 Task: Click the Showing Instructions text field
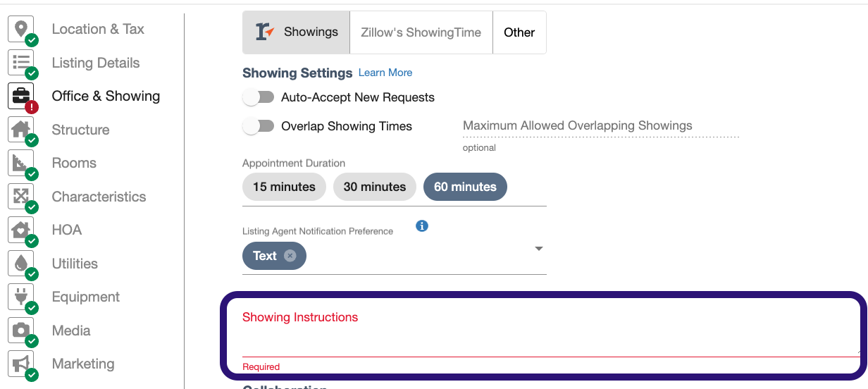tap(551, 335)
